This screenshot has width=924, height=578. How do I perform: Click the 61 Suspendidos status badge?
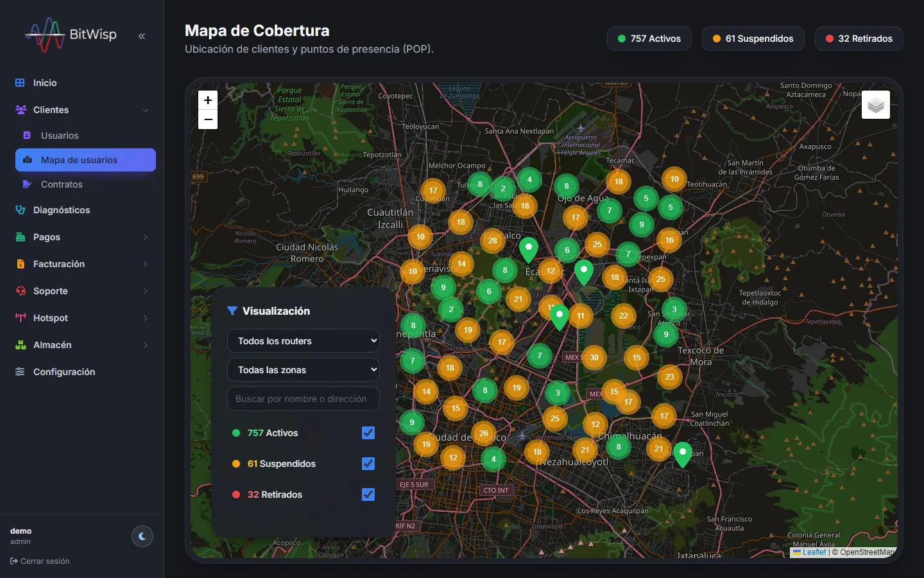point(753,39)
